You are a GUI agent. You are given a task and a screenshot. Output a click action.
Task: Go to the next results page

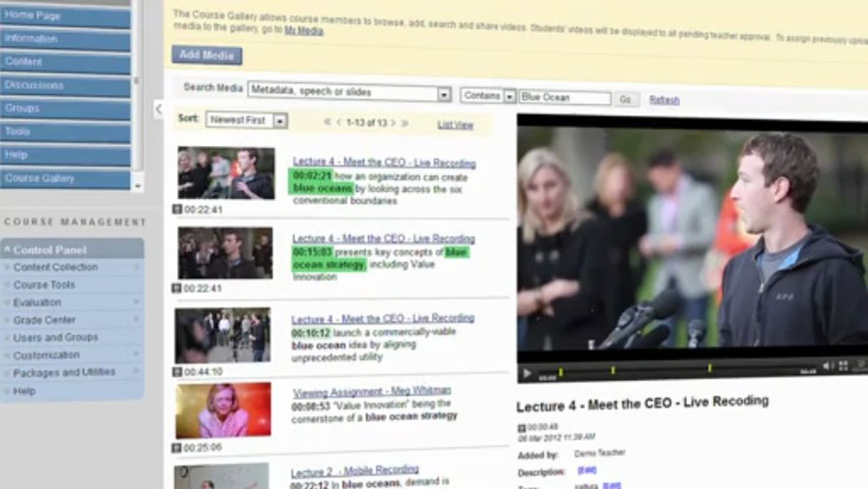tap(393, 123)
